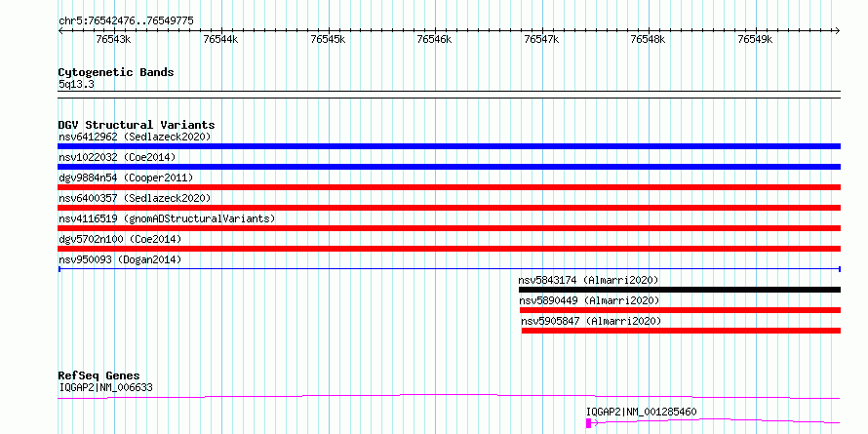868x434 pixels.
Task: Click the dgv9884n54 (Cooper2011) label
Action: [x=126, y=178]
